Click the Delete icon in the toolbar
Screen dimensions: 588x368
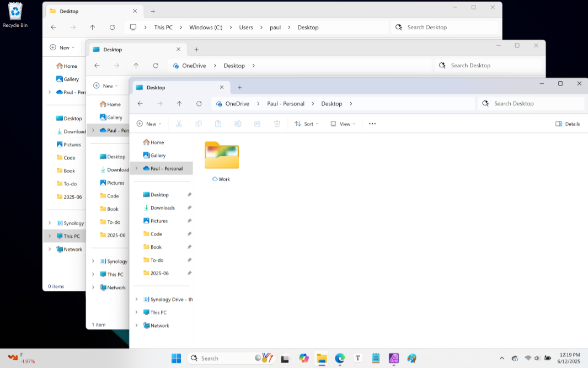click(276, 124)
